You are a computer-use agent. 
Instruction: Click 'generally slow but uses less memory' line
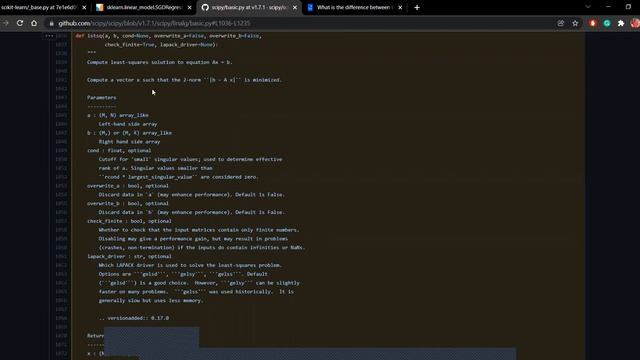[x=151, y=301]
